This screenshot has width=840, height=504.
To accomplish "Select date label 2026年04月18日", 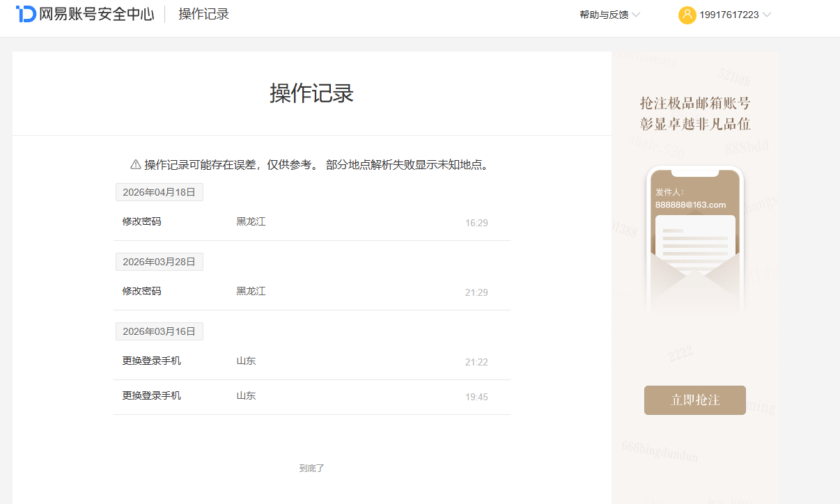I will (x=159, y=192).
